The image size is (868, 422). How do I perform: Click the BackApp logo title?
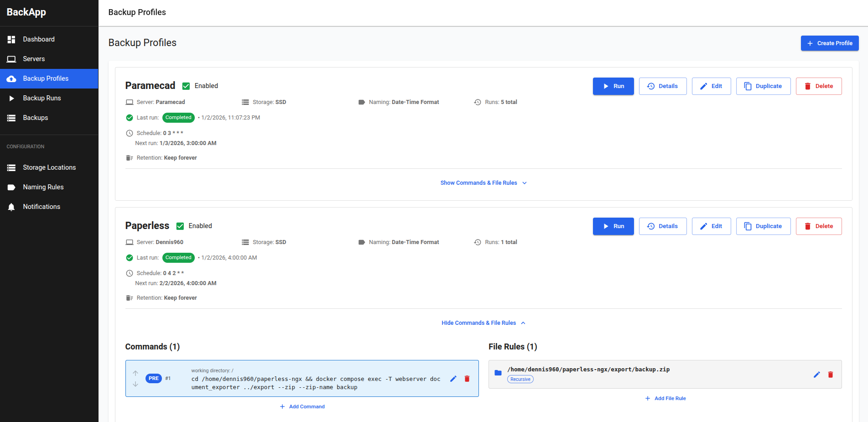[26, 12]
